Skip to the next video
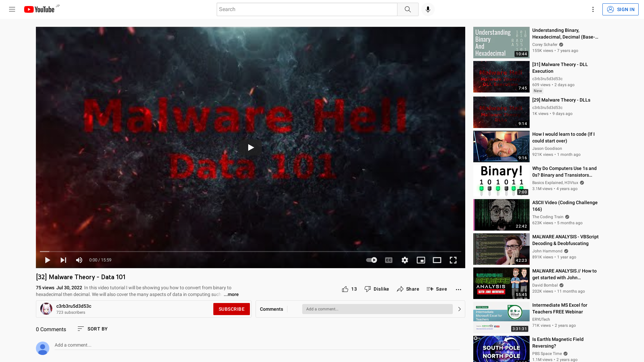 point(63,260)
